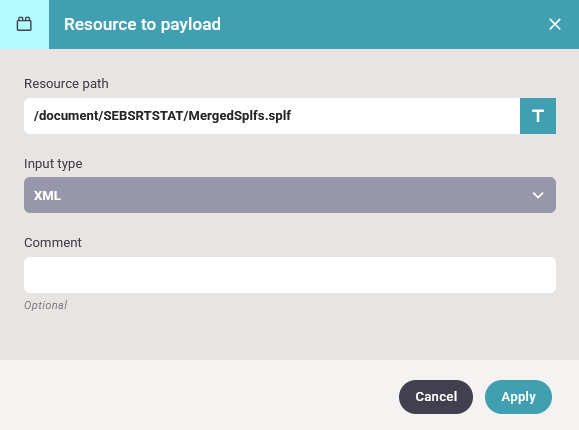
Task: Click the empty dialog body below the Optional hint
Action: click(x=290, y=336)
